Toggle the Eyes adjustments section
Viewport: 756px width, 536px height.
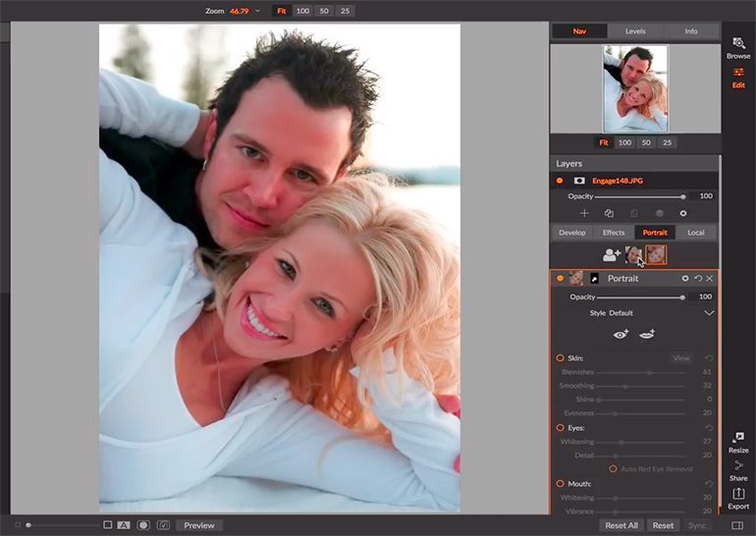(560, 428)
